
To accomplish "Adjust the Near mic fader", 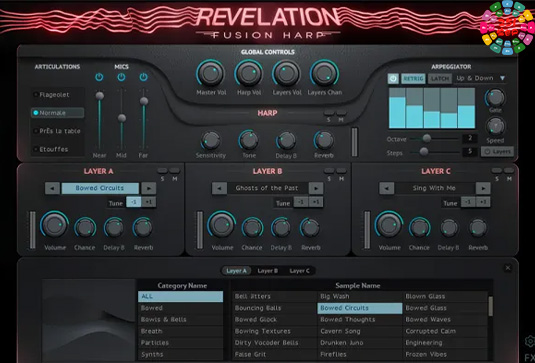I will tap(100, 96).
